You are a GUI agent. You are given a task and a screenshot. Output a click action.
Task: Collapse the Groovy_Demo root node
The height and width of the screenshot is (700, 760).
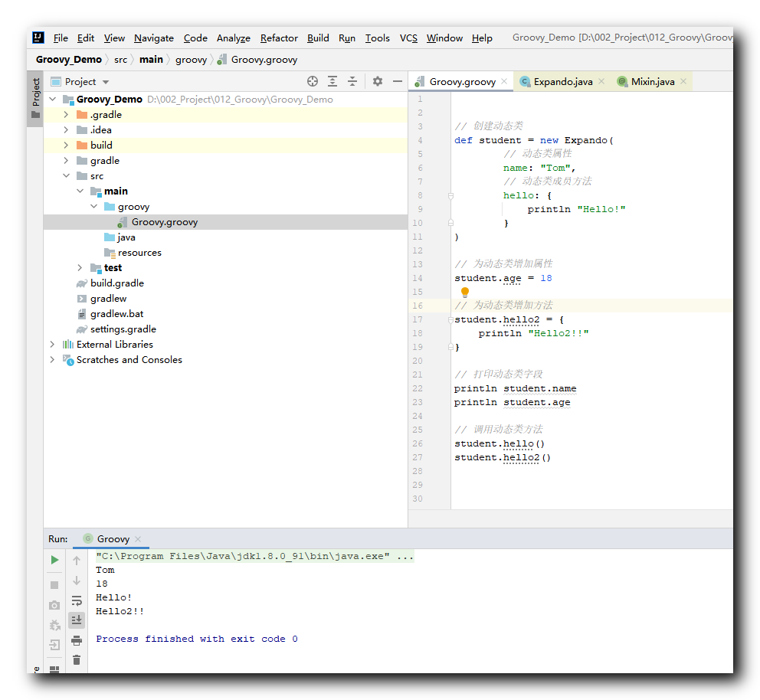(x=53, y=100)
